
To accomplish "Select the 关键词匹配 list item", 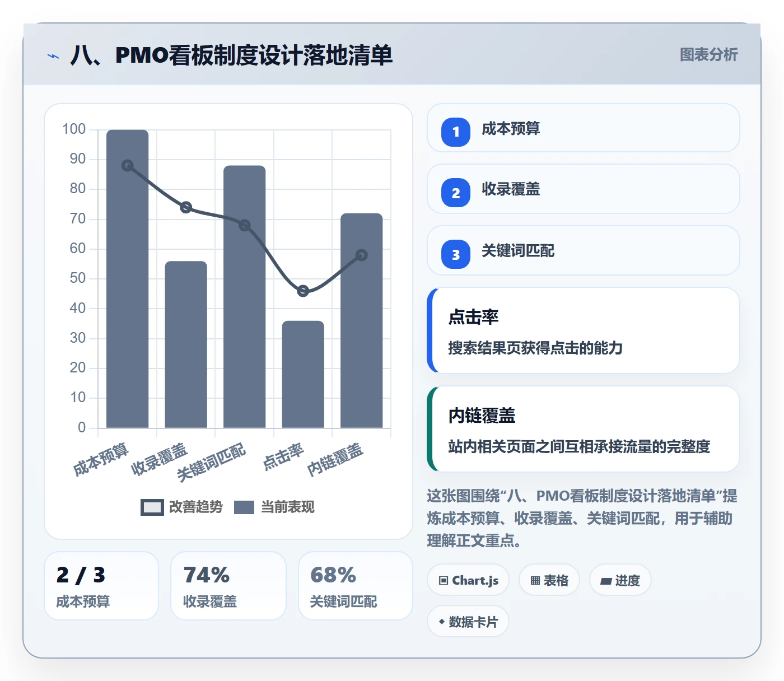I will [x=584, y=250].
